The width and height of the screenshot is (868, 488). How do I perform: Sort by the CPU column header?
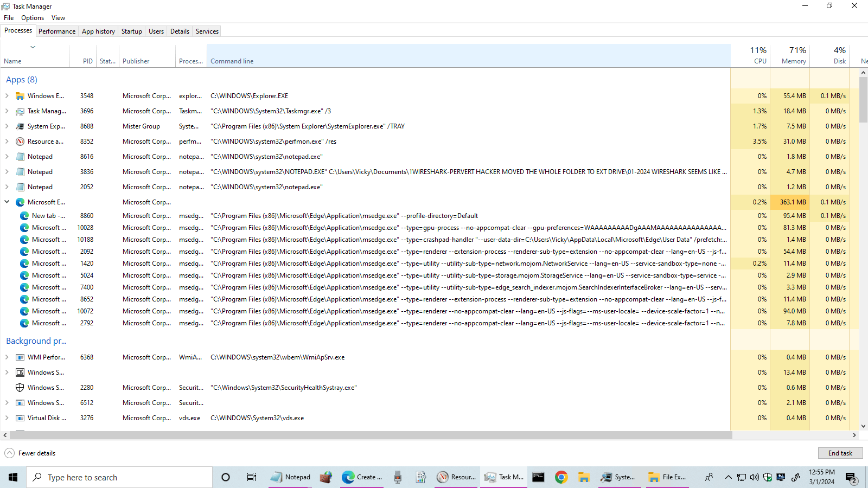(751, 56)
